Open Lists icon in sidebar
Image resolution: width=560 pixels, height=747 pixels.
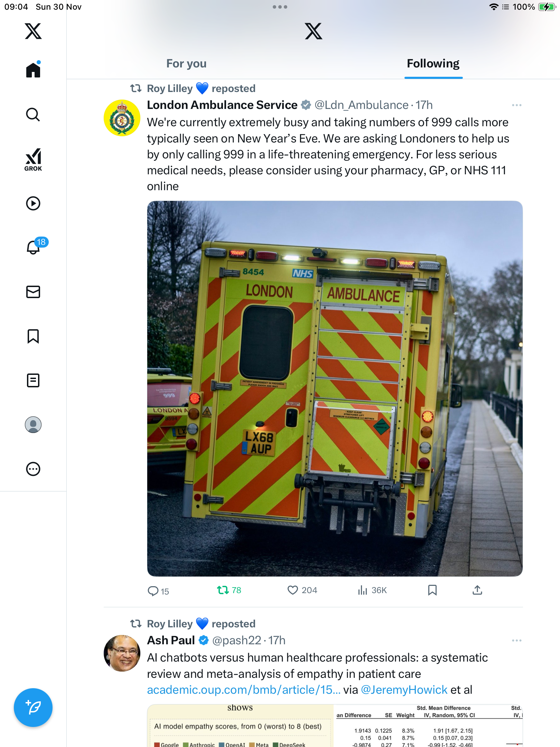tap(33, 380)
